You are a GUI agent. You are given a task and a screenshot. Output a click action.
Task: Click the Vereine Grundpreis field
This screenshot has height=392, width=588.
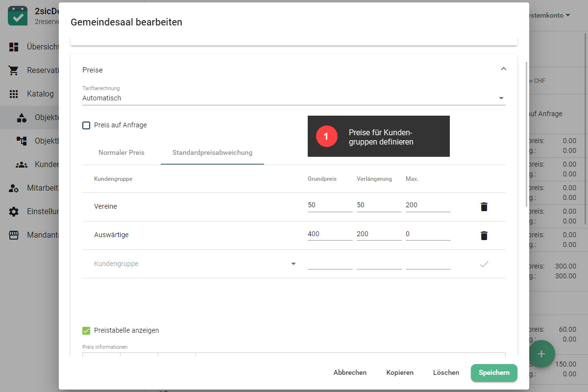(329, 205)
